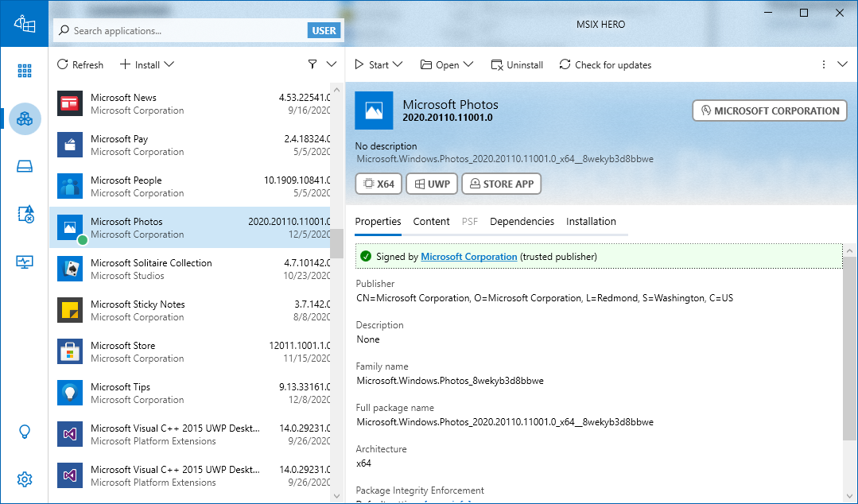Open the packages view in the sidebar
The height and width of the screenshot is (504, 858).
25,119
